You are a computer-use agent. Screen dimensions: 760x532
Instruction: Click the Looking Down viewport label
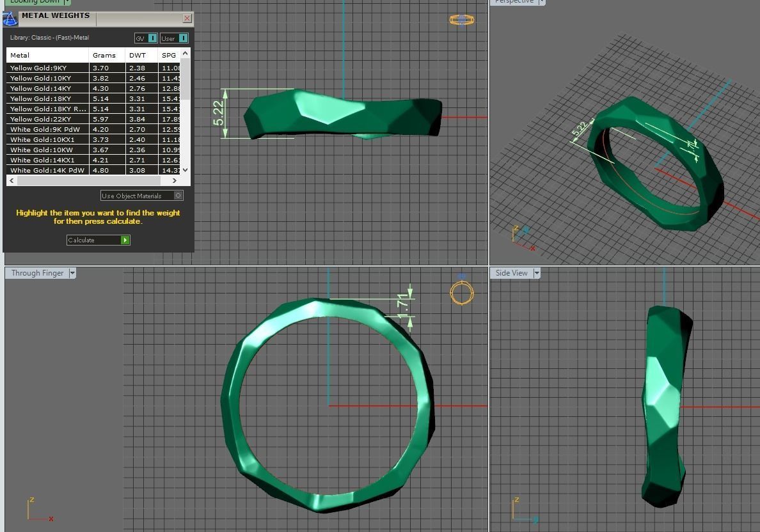point(35,1)
